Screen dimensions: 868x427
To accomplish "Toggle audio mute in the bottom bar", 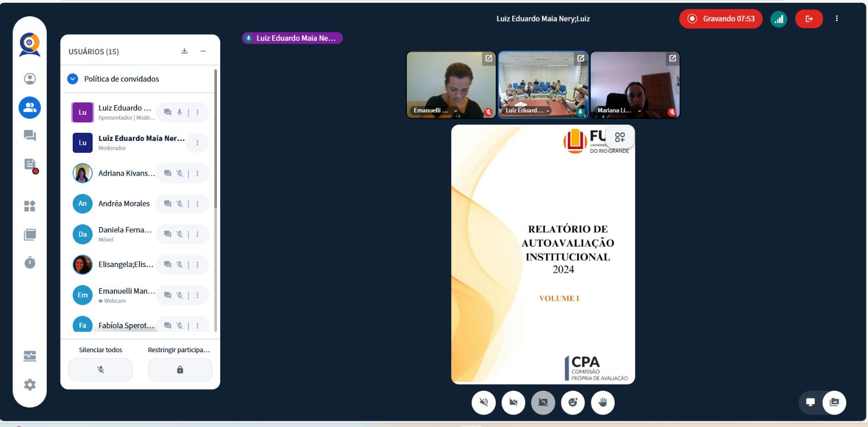I will (x=484, y=403).
